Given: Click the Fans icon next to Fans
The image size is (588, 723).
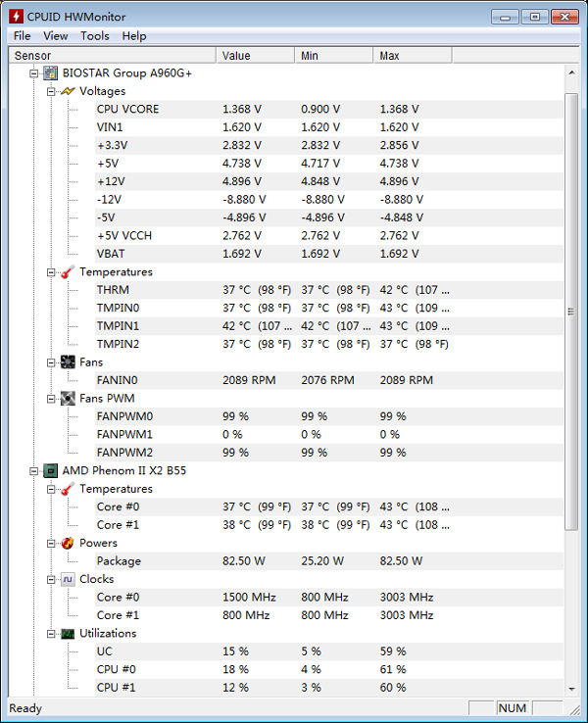Looking at the screenshot, I should [68, 361].
